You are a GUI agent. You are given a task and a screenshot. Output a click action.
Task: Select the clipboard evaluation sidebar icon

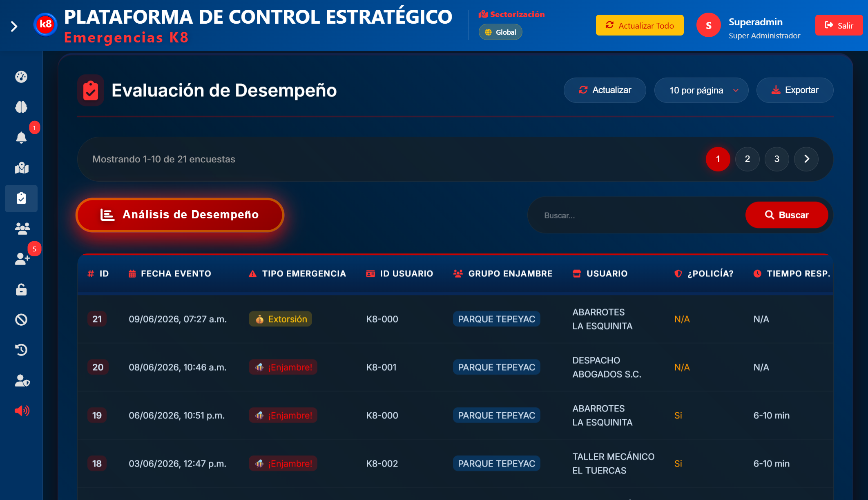point(21,198)
